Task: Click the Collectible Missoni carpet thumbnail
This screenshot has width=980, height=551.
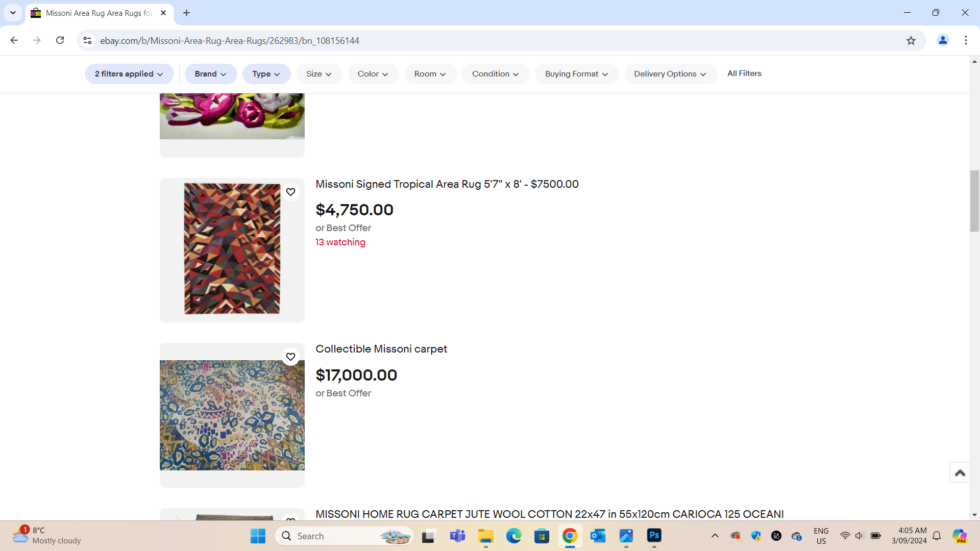Action: coord(232,415)
